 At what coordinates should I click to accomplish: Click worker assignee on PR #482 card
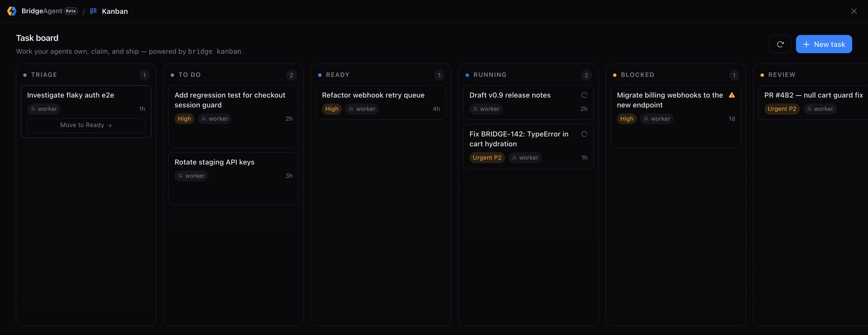pos(820,109)
